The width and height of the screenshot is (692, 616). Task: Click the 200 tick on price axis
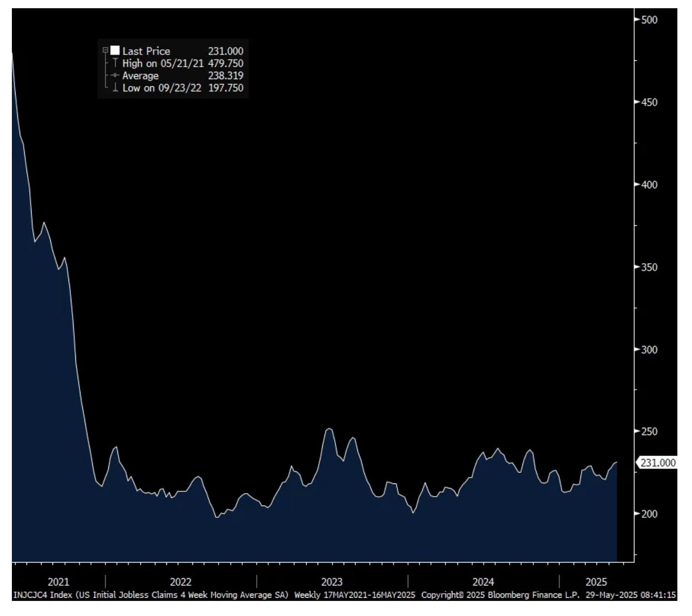click(x=649, y=514)
